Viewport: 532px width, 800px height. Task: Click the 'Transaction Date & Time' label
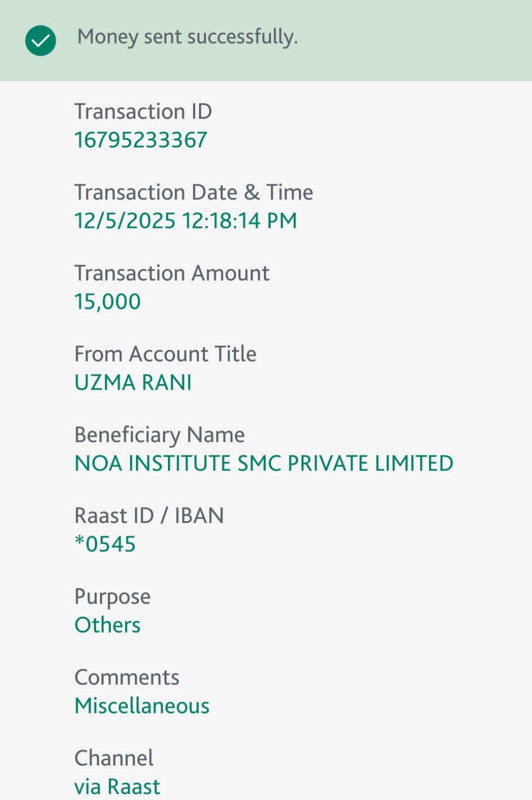193,192
